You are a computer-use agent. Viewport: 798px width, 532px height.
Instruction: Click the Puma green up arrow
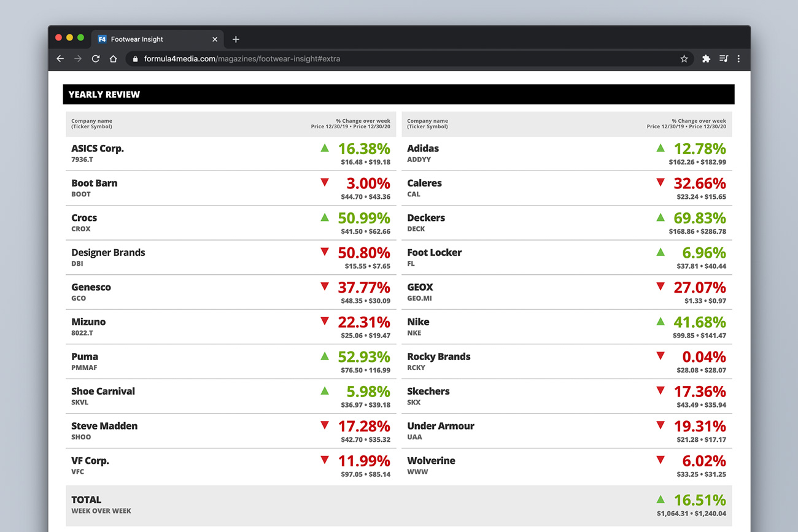325,356
